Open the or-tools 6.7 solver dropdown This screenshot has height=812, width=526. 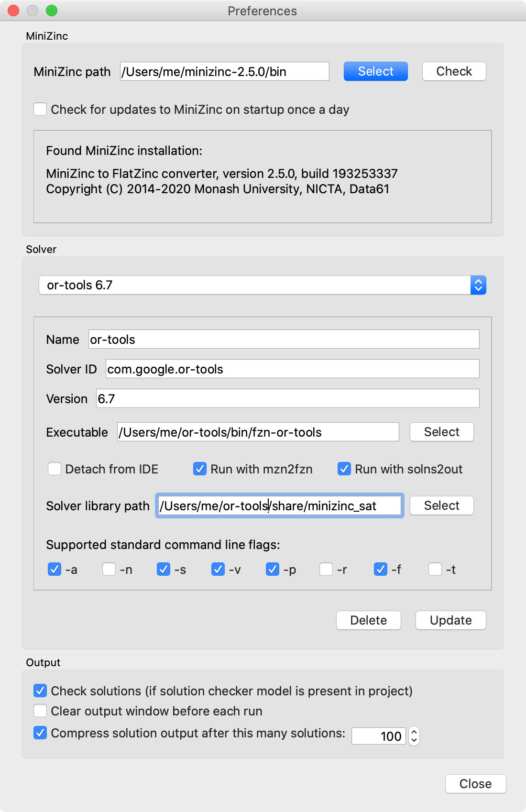coord(262,285)
